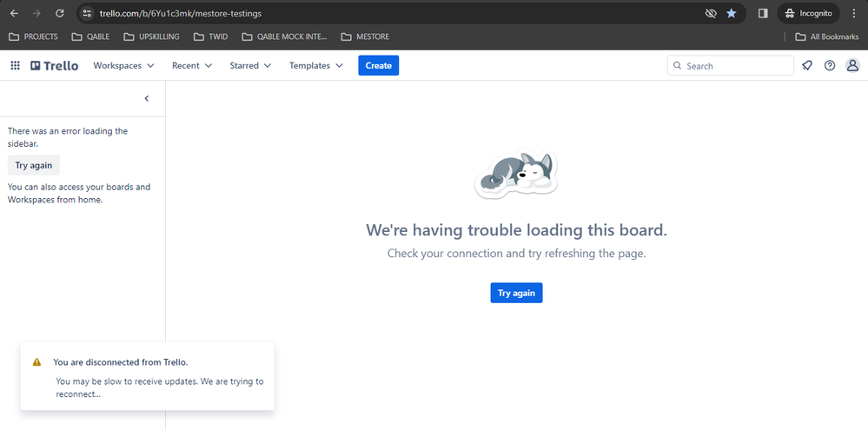Expand the Recent dropdown
The height and width of the screenshot is (430, 868).
click(191, 65)
